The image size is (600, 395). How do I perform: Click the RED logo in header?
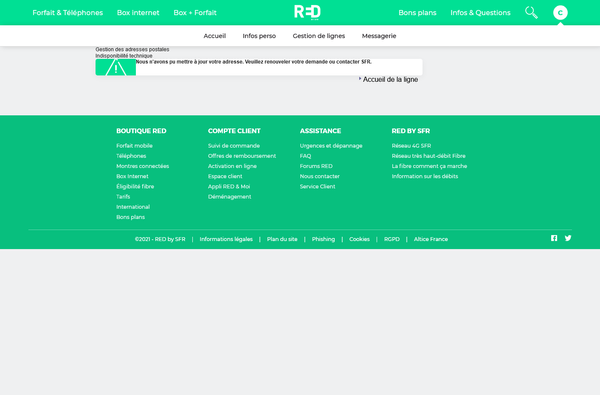(307, 12)
